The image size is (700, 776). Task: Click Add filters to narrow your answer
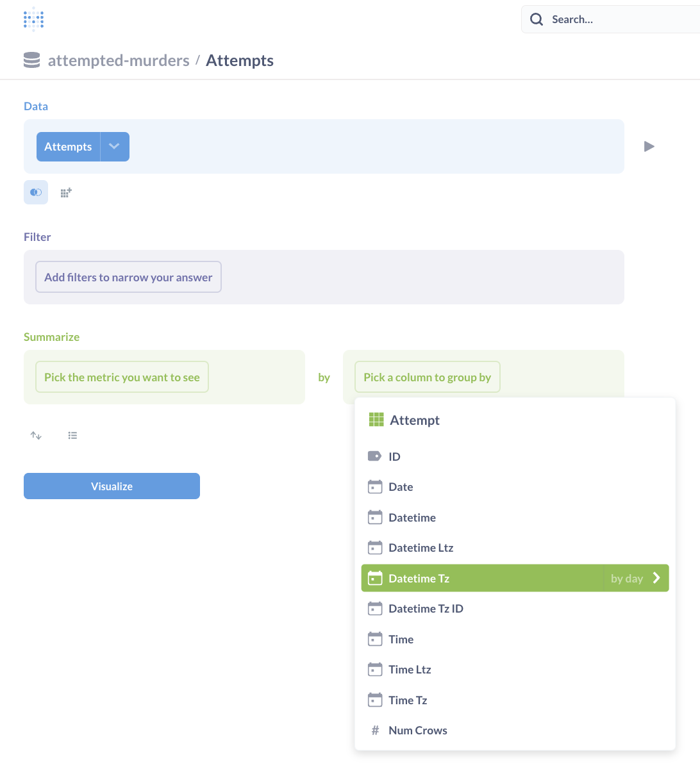coord(128,277)
